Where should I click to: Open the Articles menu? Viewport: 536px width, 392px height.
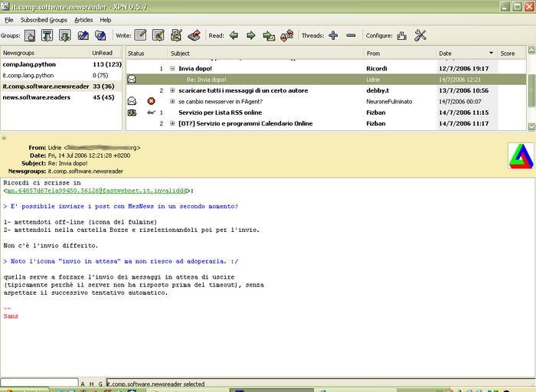tap(83, 20)
